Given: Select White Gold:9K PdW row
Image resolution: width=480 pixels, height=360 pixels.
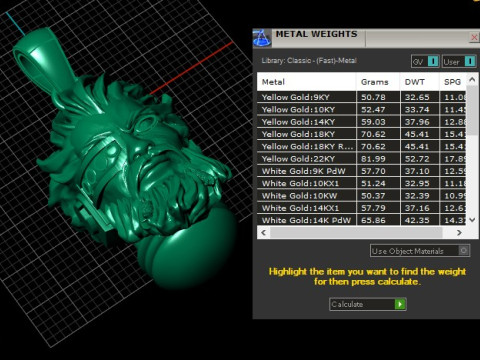Looking at the screenshot, I should pyautogui.click(x=362, y=171).
